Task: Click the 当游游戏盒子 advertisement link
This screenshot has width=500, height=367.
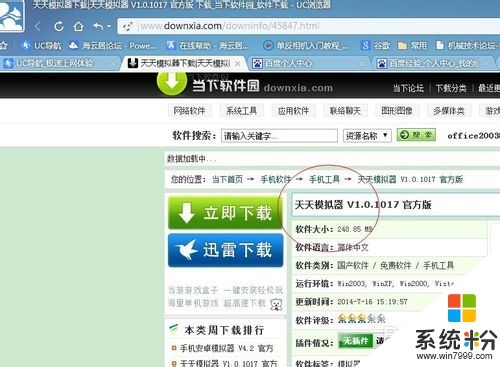Action: pos(225,297)
